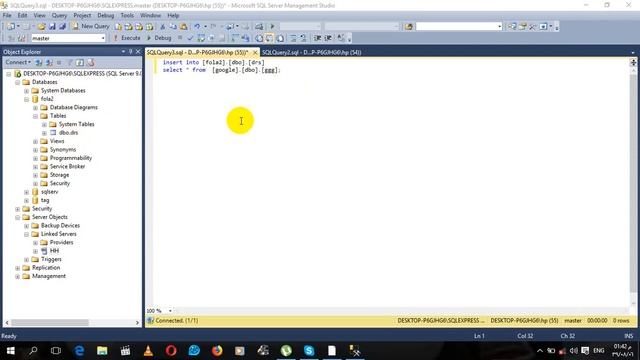Image resolution: width=640 pixels, height=360 pixels.
Task: Click the Object Explorer Filter icon
Action: [x=69, y=62]
